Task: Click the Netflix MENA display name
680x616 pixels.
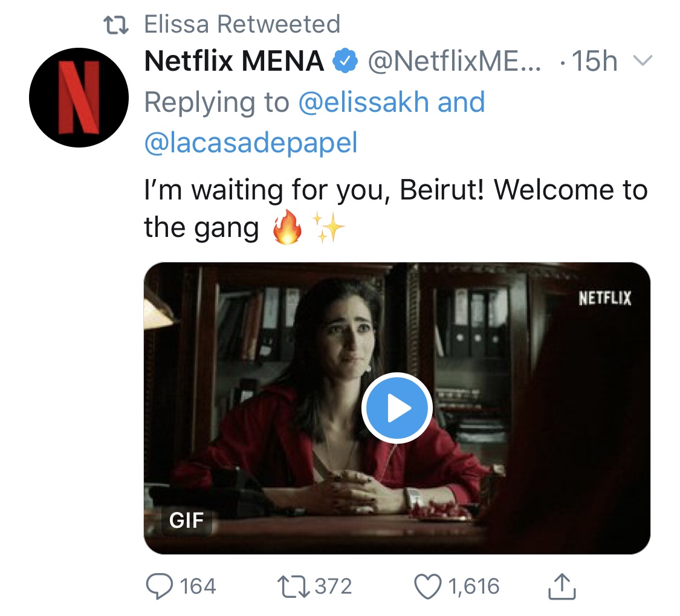Action: (x=235, y=62)
